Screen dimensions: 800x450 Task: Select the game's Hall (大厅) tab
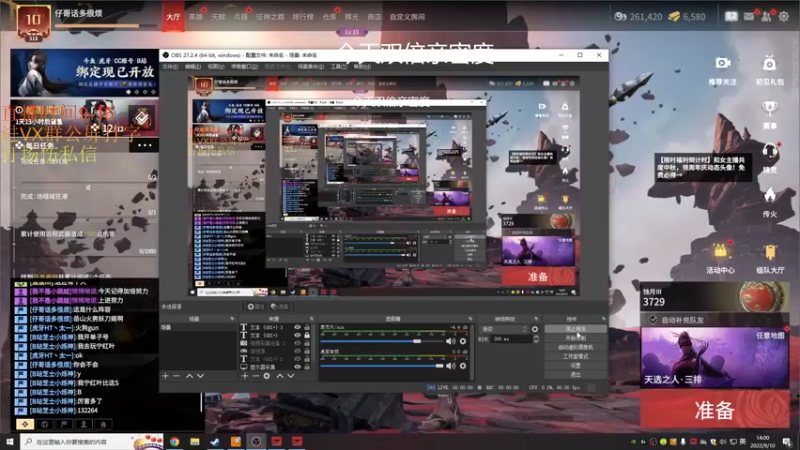pos(173,16)
